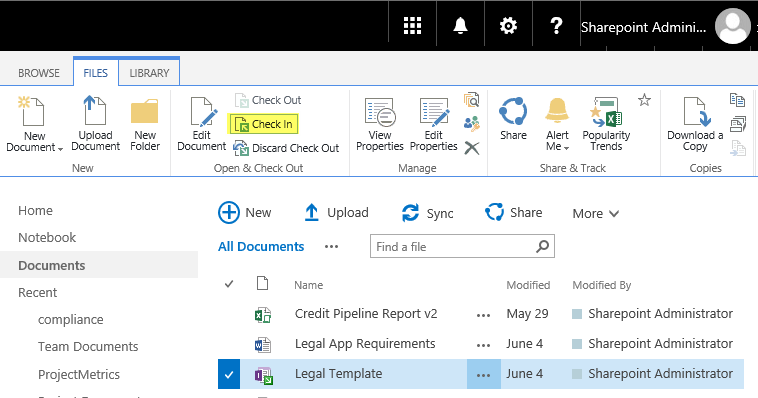Viewport: 758px width, 398px height.
Task: Open Alert Me dropdown
Action: 557,124
